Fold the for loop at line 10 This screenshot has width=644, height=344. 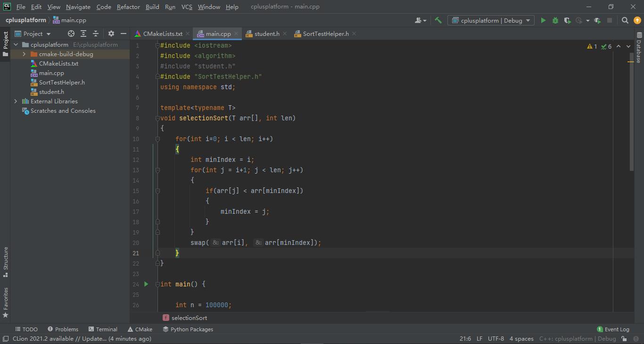pyautogui.click(x=157, y=139)
